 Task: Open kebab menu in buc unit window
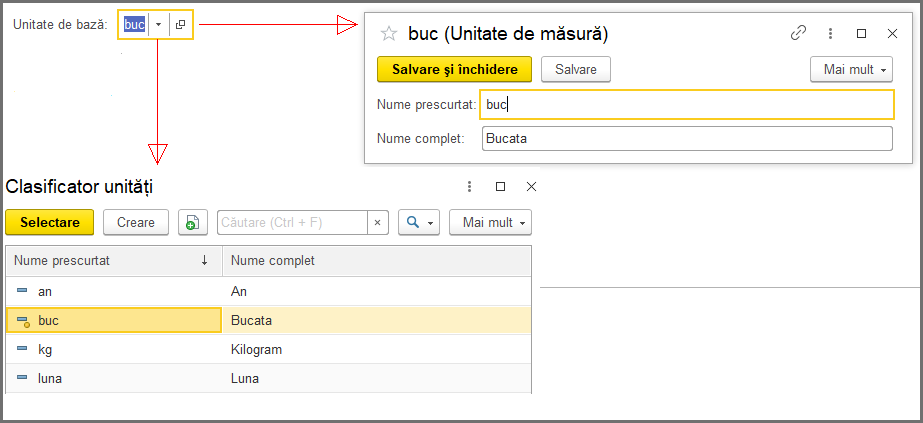[x=831, y=34]
